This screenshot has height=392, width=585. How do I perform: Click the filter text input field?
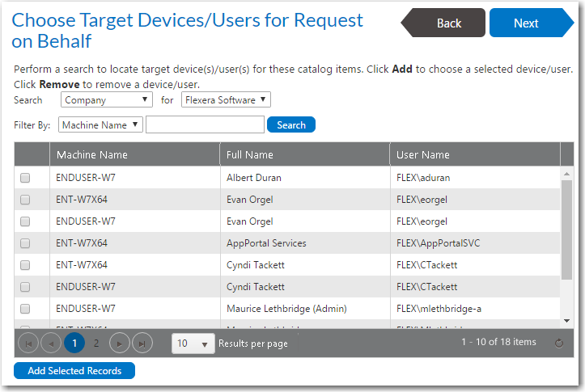(x=205, y=125)
